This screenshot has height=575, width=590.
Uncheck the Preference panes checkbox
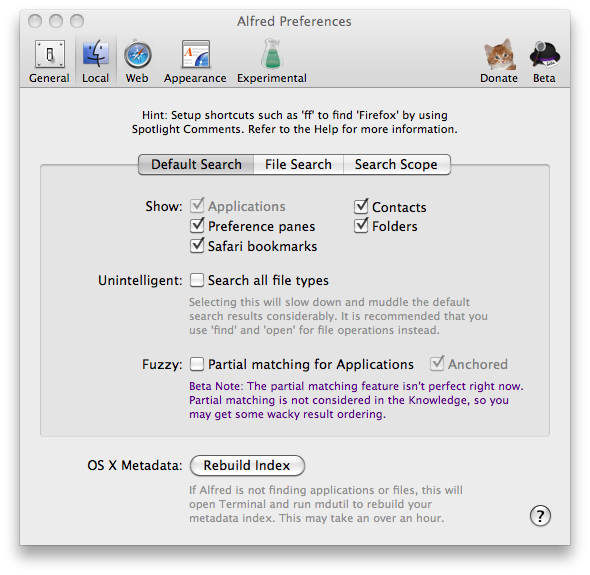point(197,226)
